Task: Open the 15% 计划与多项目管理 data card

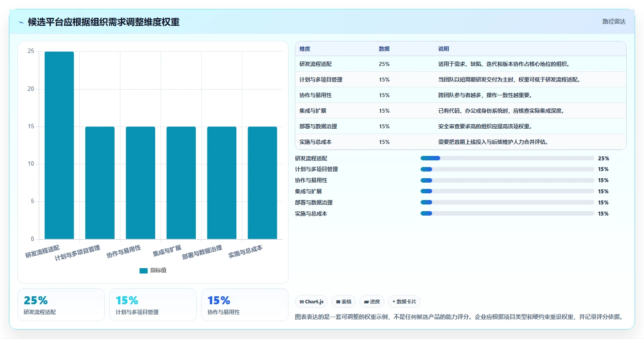Action: 153,305
